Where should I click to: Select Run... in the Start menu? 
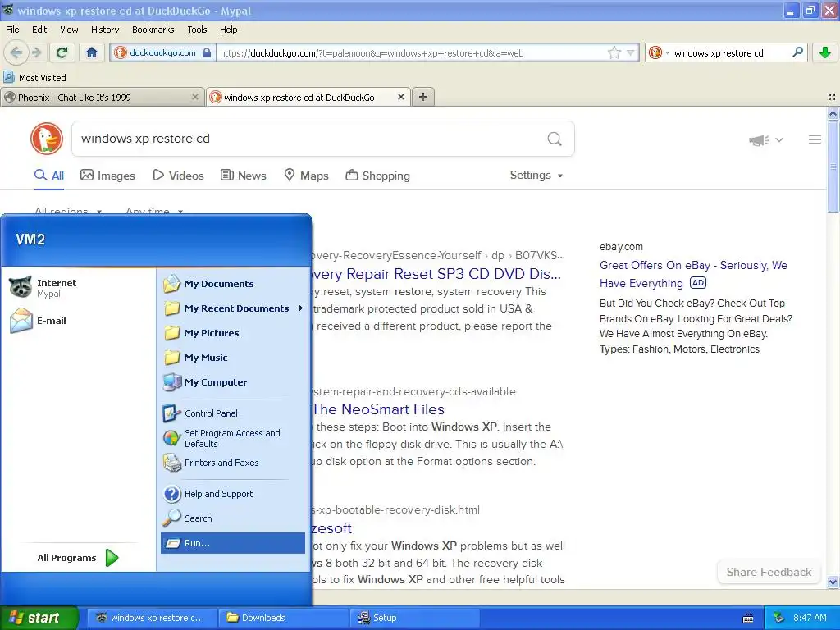click(233, 543)
